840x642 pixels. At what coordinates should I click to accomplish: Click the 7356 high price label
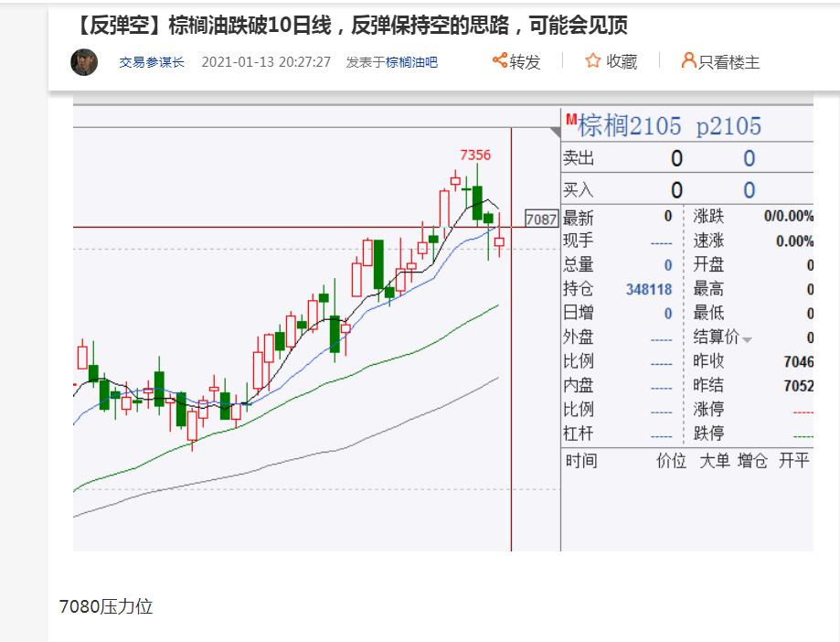click(475, 155)
